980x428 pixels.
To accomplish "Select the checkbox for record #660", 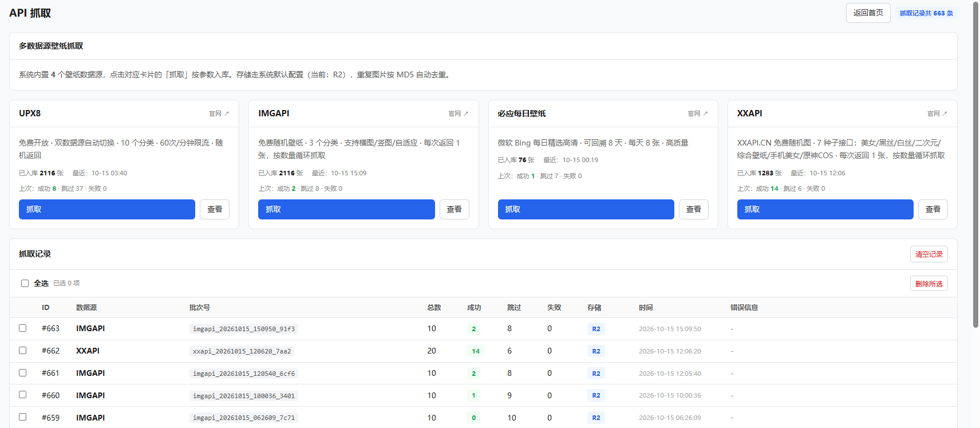I will 23,395.
